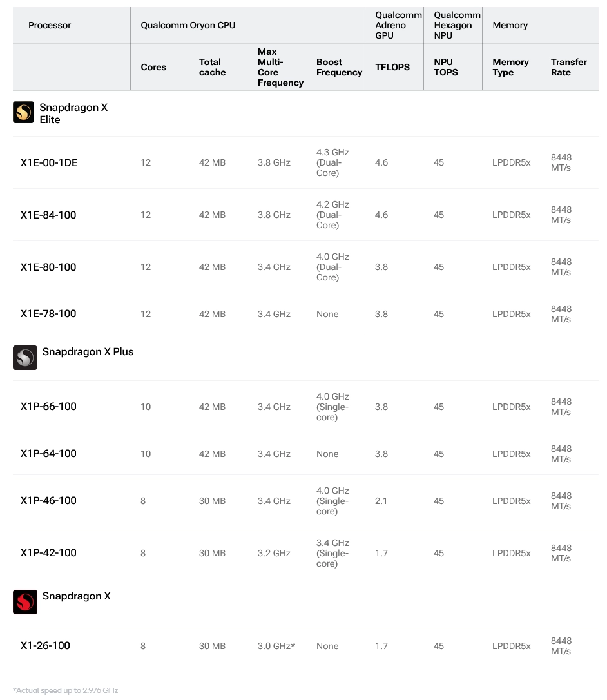Click the X1P-42-100 processor name
Image resolution: width=607 pixels, height=700 pixels.
point(48,553)
